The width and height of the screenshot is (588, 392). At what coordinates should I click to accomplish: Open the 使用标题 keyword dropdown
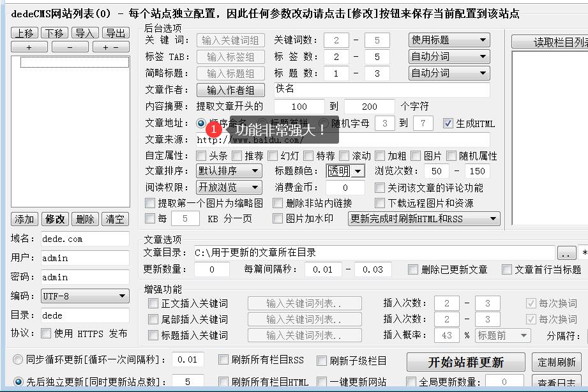pos(449,40)
